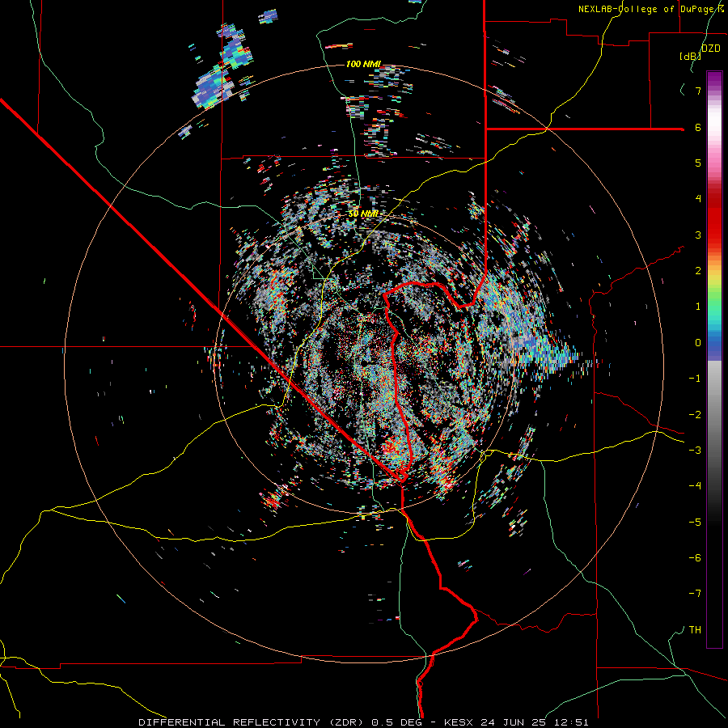Click the "0" value on the scale

698,343
